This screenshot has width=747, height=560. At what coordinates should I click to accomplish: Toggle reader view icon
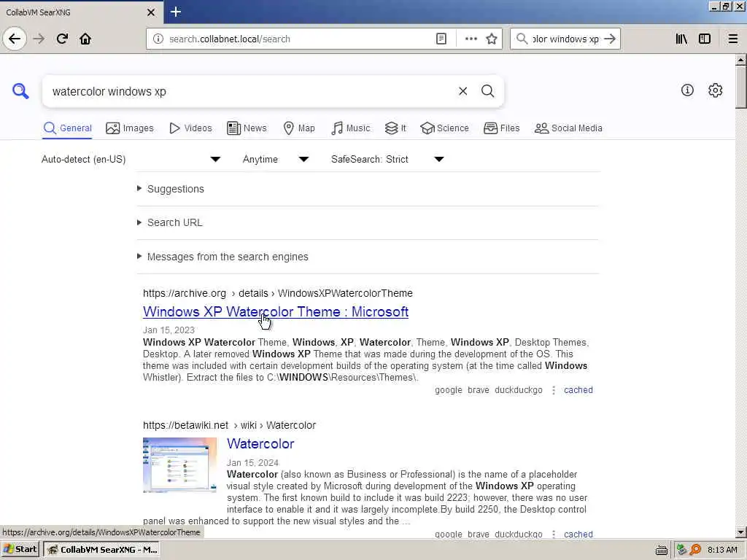click(x=441, y=39)
